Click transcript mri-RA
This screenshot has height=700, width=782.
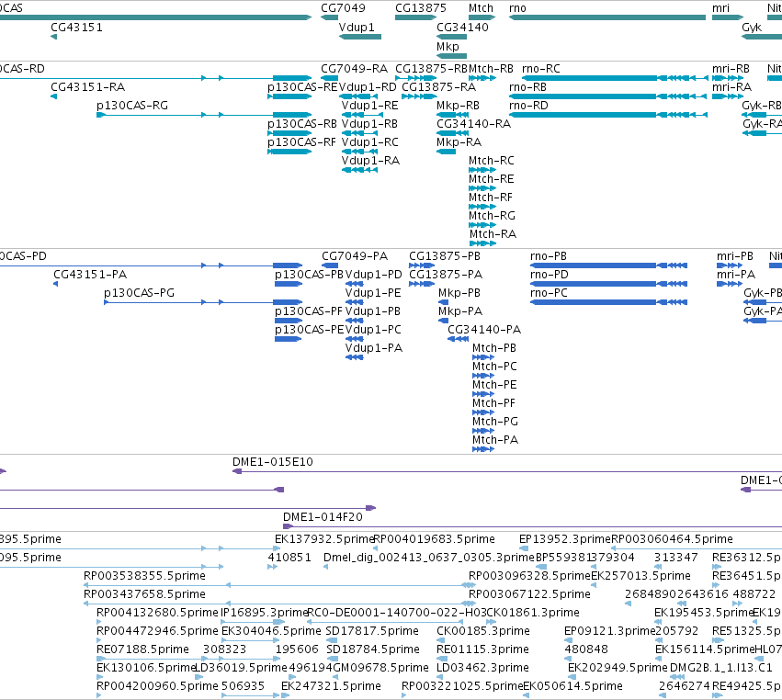point(728,96)
